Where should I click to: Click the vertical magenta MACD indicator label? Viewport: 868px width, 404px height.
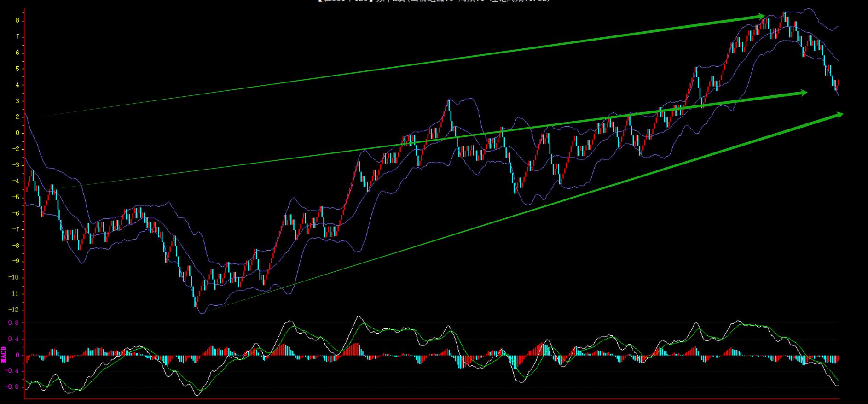coord(4,354)
